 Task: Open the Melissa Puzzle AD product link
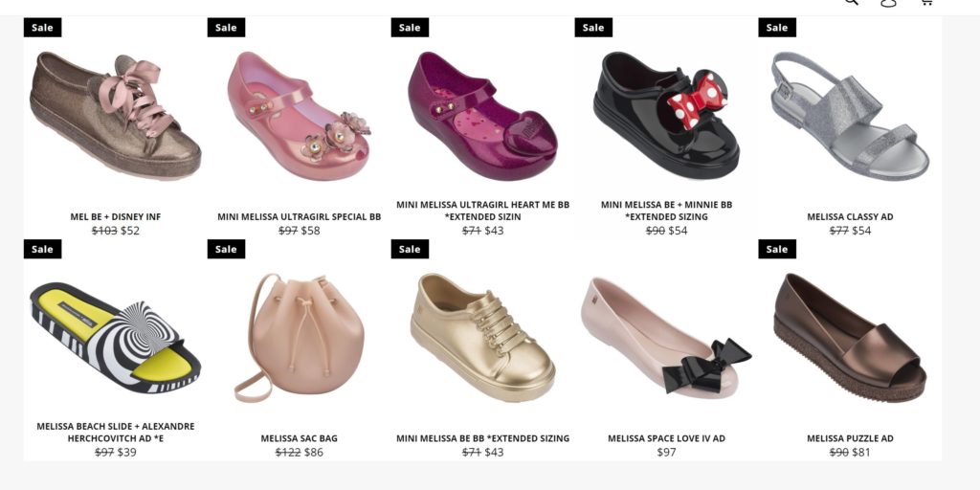click(850, 438)
